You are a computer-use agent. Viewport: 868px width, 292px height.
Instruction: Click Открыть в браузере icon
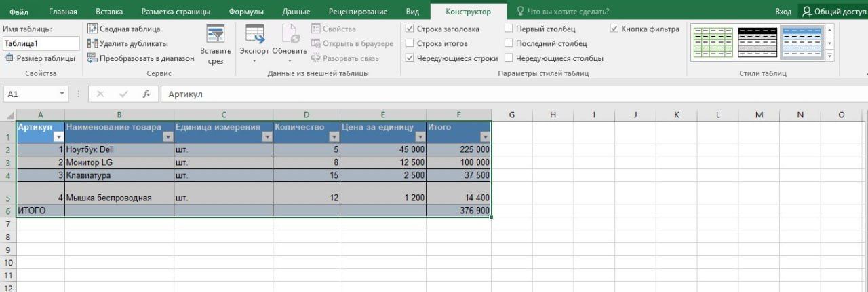316,43
